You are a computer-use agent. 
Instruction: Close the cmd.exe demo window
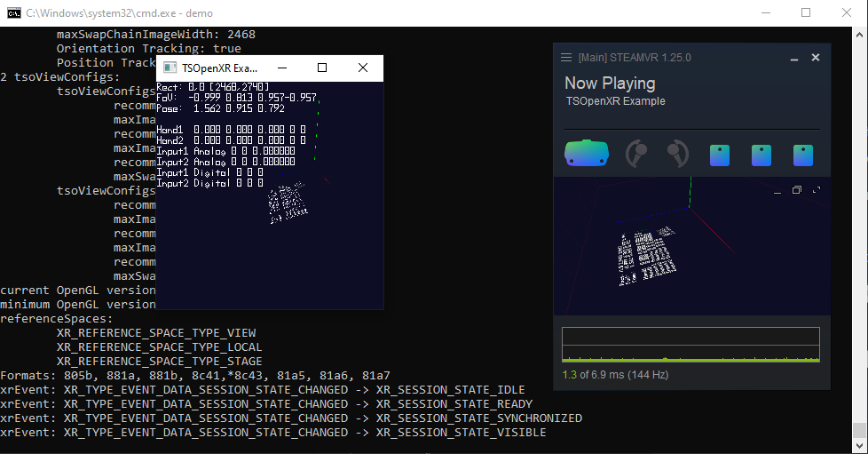click(847, 12)
